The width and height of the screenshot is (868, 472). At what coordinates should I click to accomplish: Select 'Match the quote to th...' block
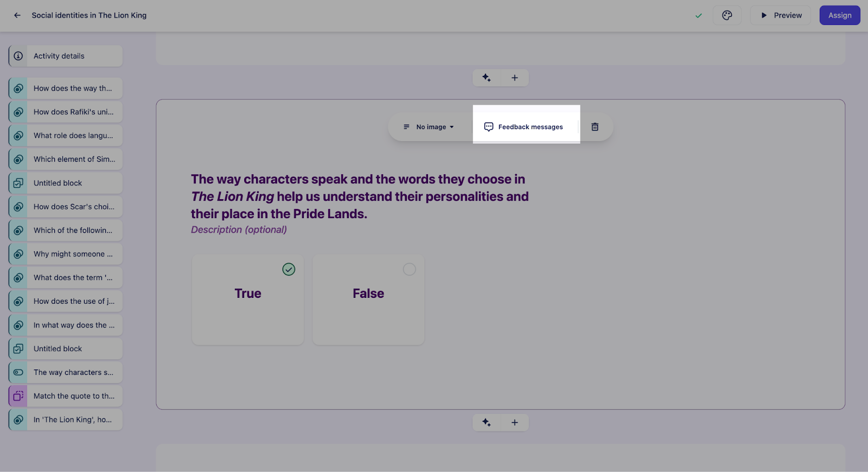tap(66, 396)
